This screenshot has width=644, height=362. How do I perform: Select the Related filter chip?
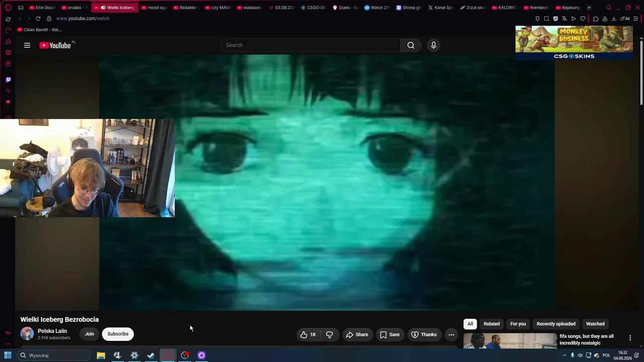(x=492, y=324)
